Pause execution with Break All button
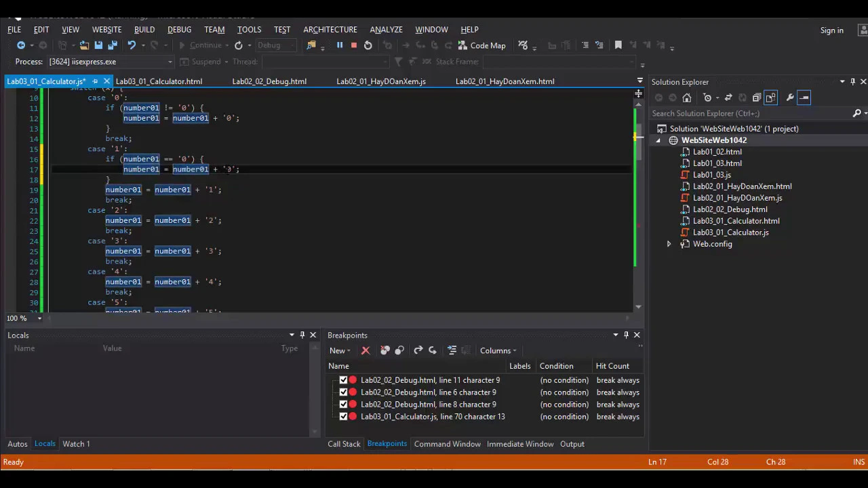 [x=340, y=45]
